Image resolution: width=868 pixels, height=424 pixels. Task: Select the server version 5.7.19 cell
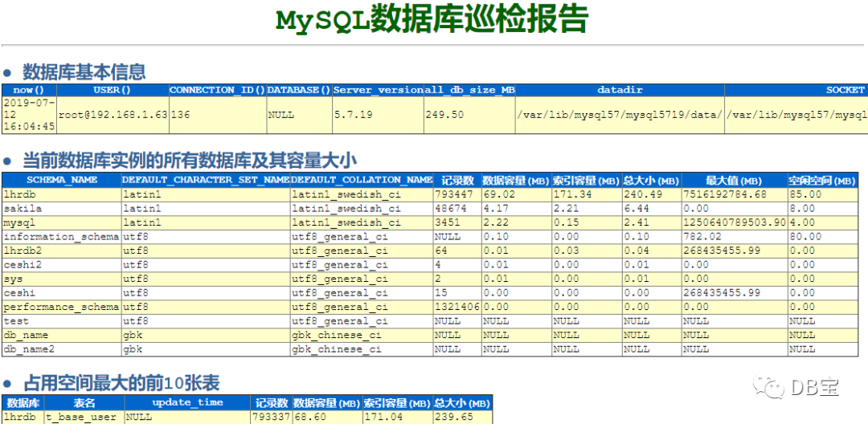coord(378,115)
